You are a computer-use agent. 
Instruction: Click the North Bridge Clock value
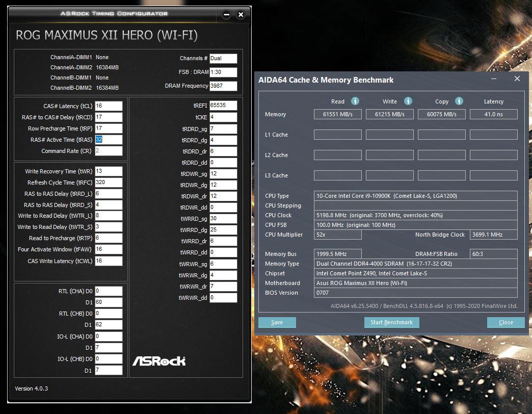coord(493,235)
